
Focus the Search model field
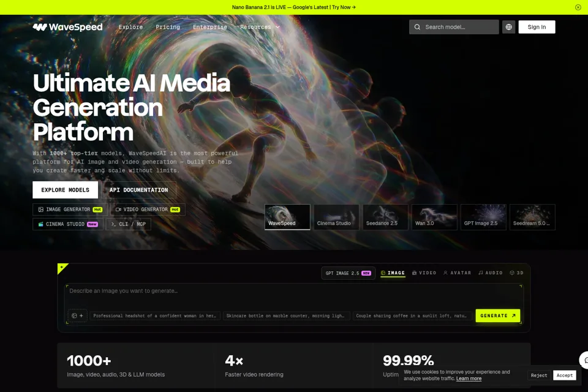click(x=454, y=27)
